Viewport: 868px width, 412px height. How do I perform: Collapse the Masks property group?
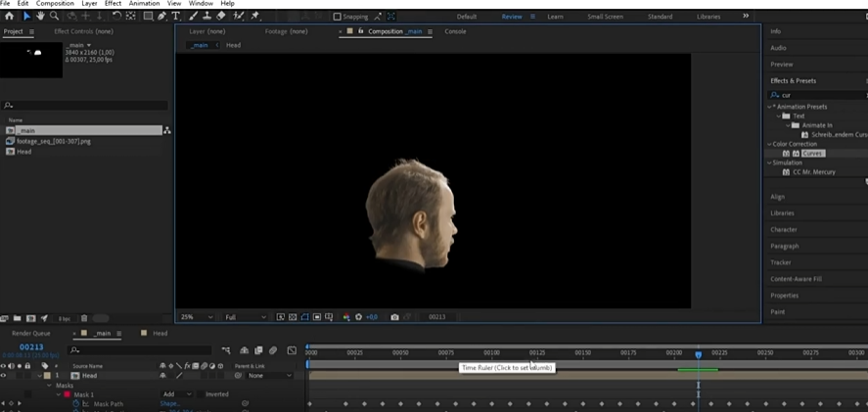point(49,386)
